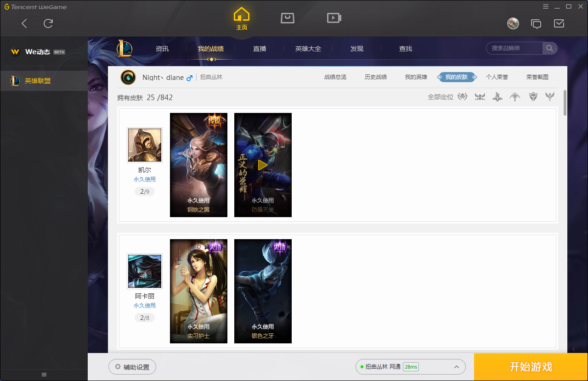The width and height of the screenshot is (588, 381).
Task: Filter skins by the marksman bow icon
Action: tap(515, 96)
